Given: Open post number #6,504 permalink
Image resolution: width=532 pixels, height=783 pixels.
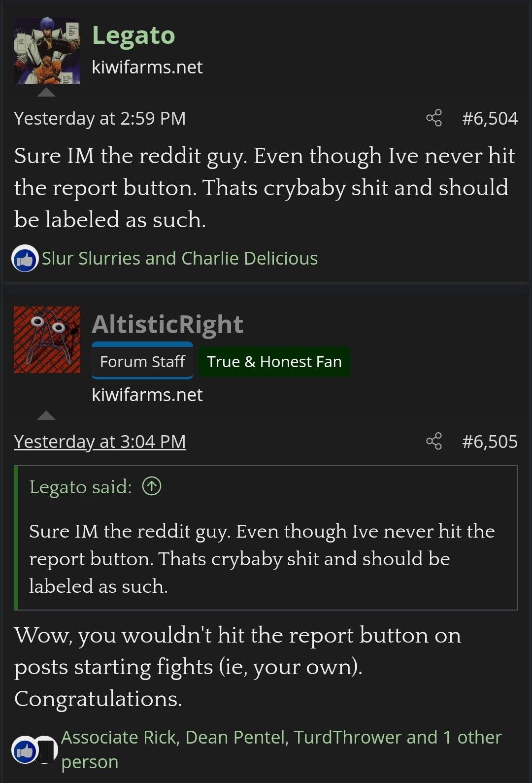Looking at the screenshot, I should pos(490,118).
